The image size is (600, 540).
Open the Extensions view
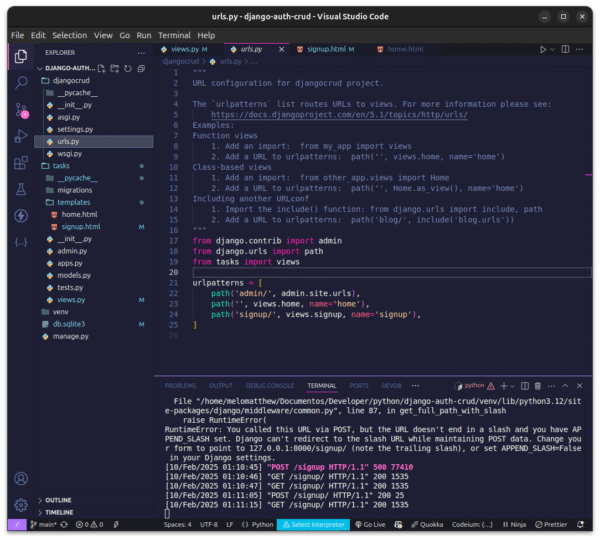coord(21,163)
